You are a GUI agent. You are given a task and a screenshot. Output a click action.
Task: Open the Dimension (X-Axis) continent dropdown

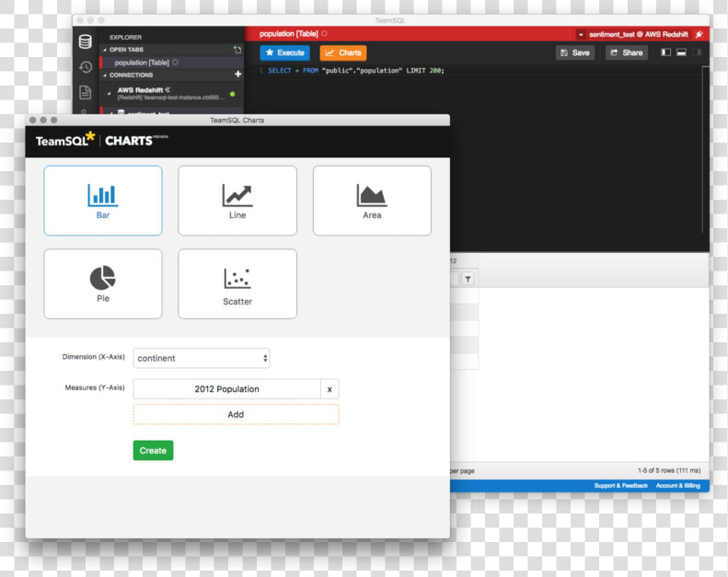pos(202,358)
